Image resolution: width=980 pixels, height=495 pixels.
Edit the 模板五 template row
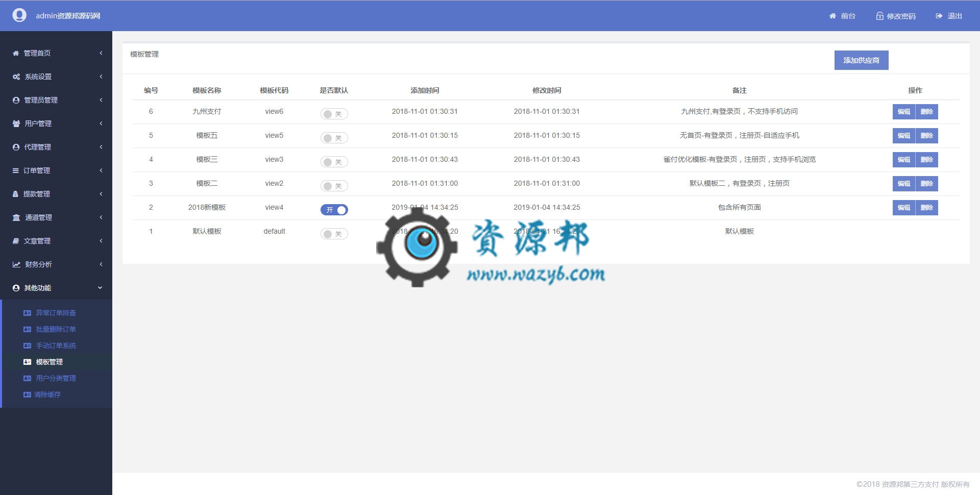point(903,136)
